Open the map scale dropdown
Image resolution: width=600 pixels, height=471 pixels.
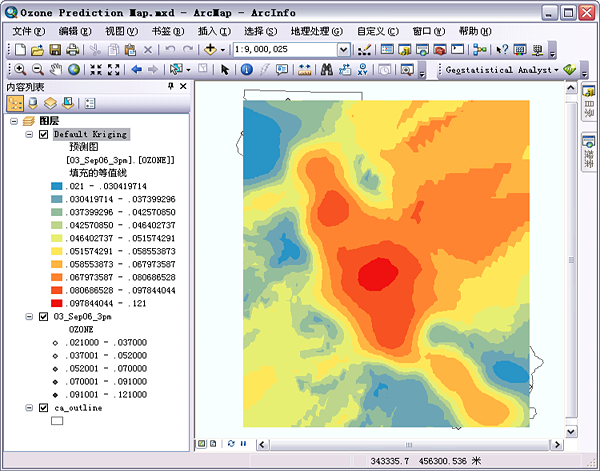(343, 49)
